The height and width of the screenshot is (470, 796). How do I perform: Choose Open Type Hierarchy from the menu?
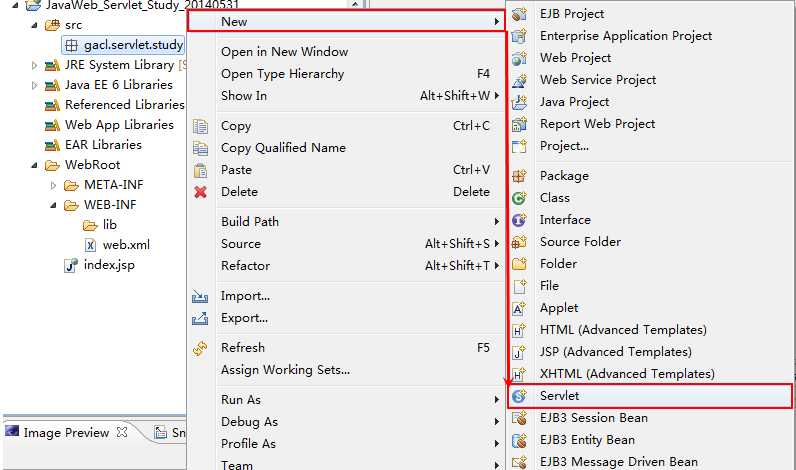282,74
